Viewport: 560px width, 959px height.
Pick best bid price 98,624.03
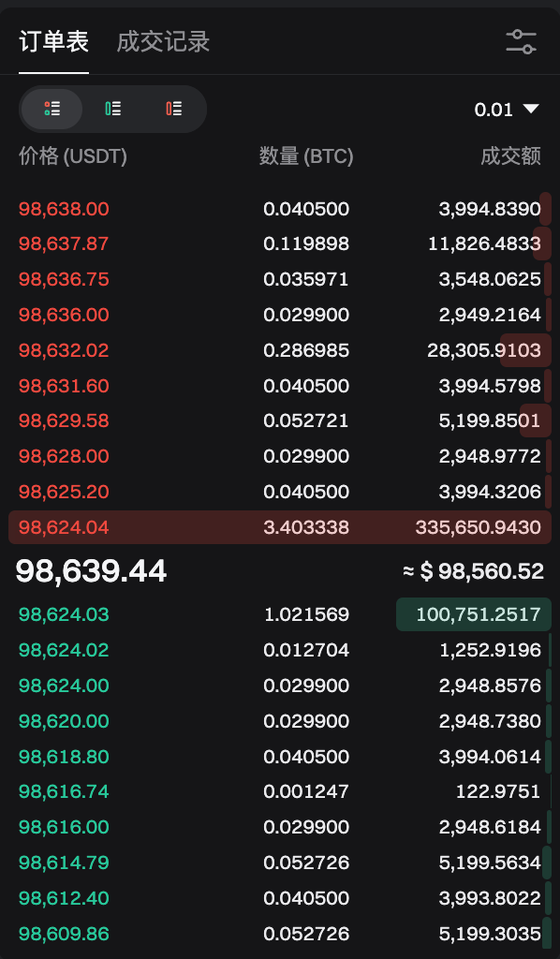64,614
